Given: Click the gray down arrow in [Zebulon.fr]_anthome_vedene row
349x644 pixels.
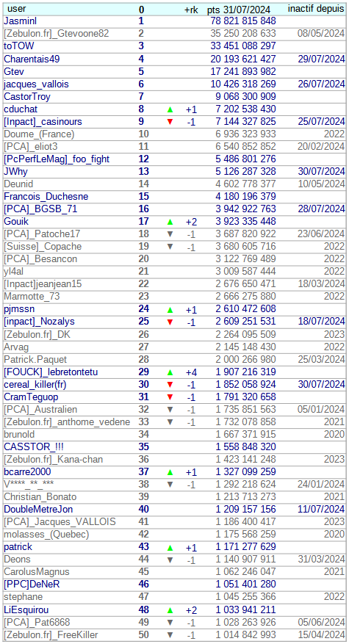Looking at the screenshot, I should (170, 422).
